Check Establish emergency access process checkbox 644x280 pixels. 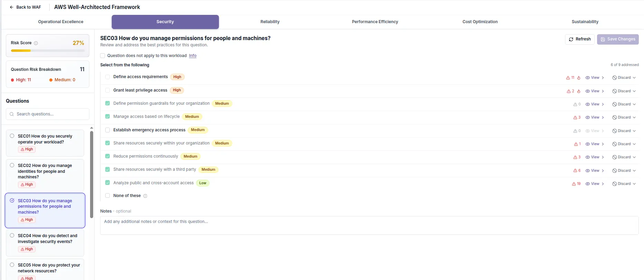[107, 130]
